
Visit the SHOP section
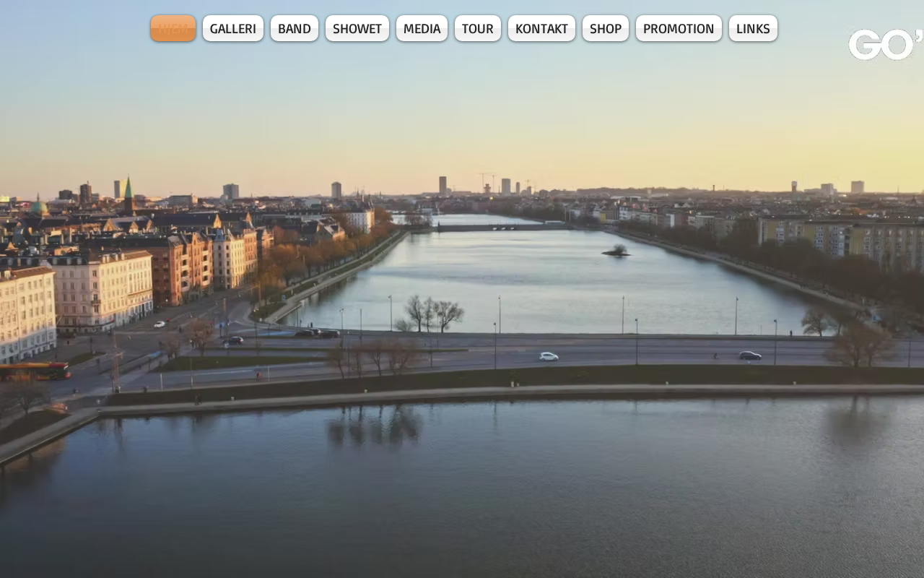(606, 28)
